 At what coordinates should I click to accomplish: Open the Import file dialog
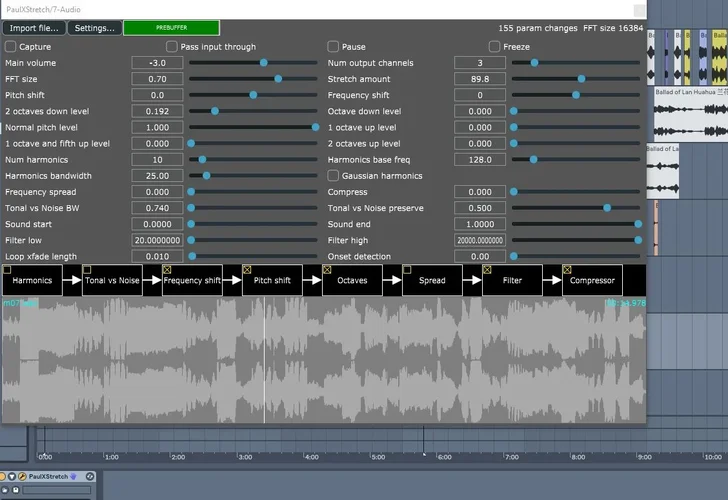pos(34,28)
